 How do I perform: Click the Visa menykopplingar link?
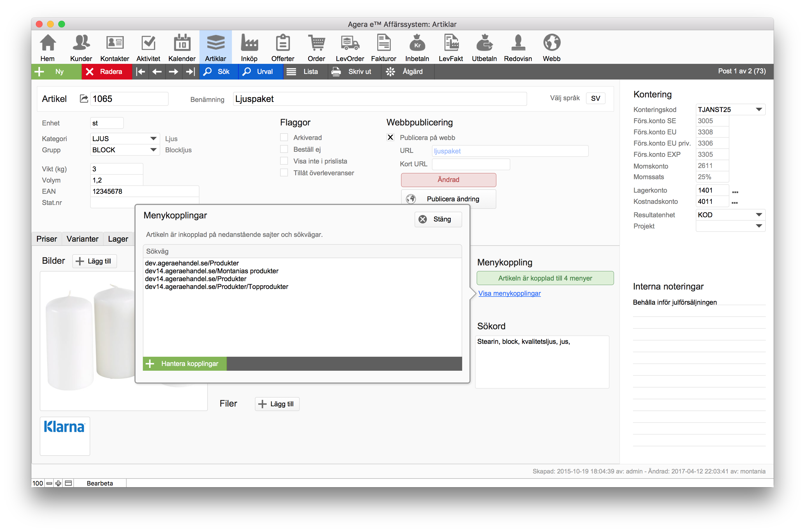[x=509, y=293]
